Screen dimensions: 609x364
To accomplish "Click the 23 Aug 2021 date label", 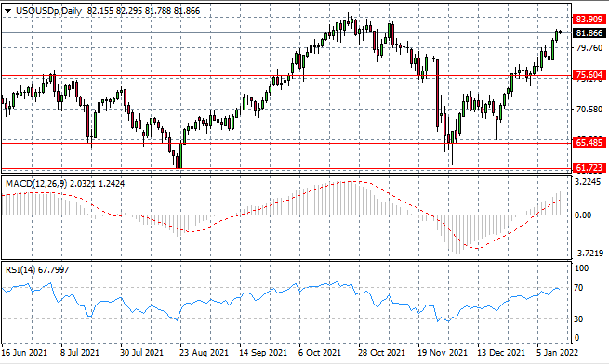I will coord(204,353).
